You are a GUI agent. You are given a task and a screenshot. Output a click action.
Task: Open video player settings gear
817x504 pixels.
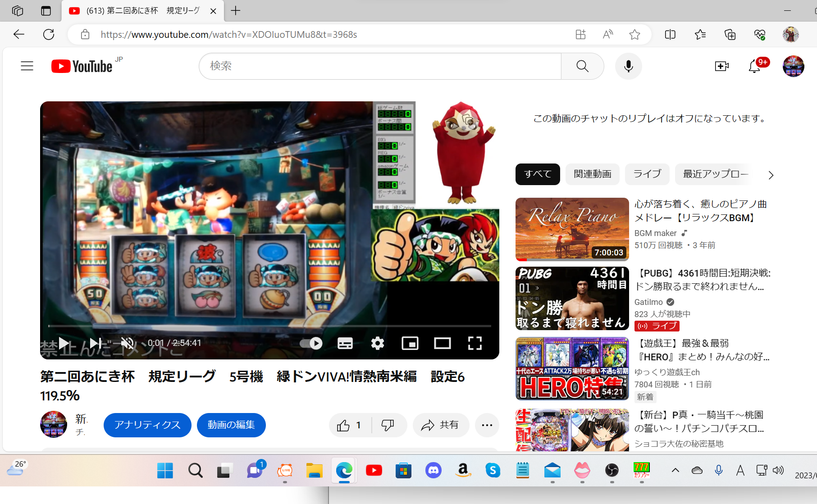pyautogui.click(x=378, y=343)
